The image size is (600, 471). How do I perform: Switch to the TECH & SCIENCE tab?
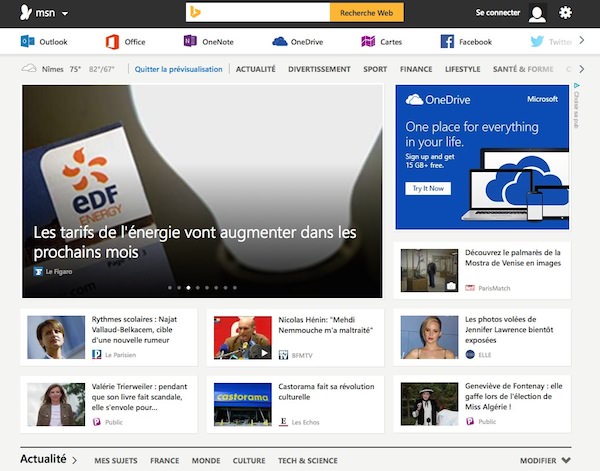[x=308, y=461]
